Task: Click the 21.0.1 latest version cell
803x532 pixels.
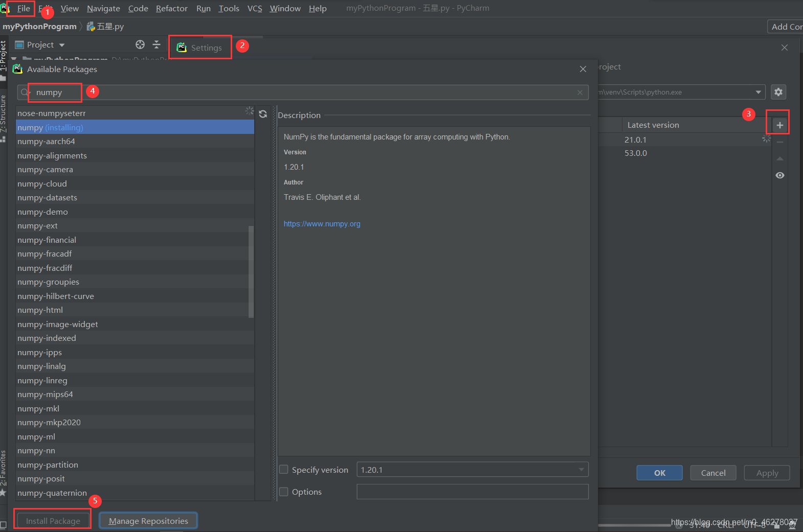Action: (x=635, y=140)
